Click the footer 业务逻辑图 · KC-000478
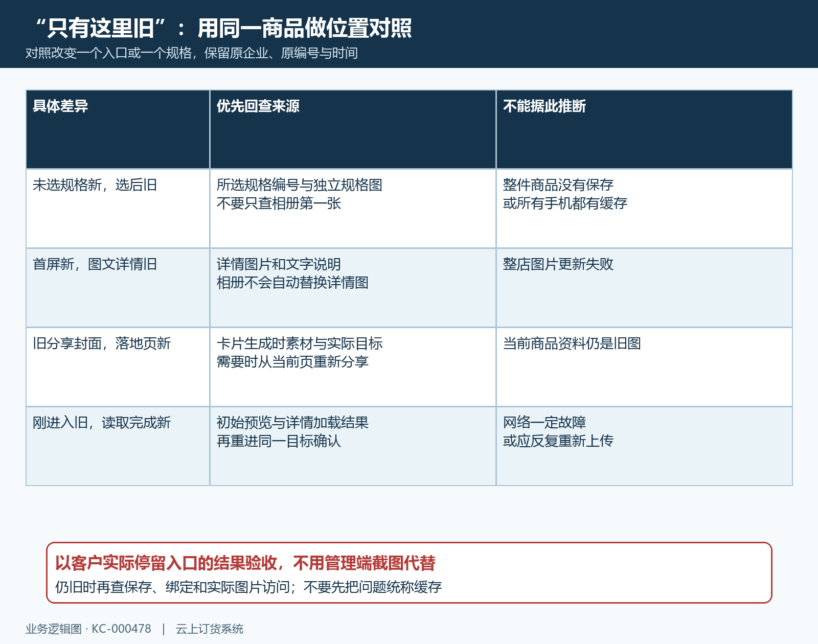818x644 pixels. 88,629
